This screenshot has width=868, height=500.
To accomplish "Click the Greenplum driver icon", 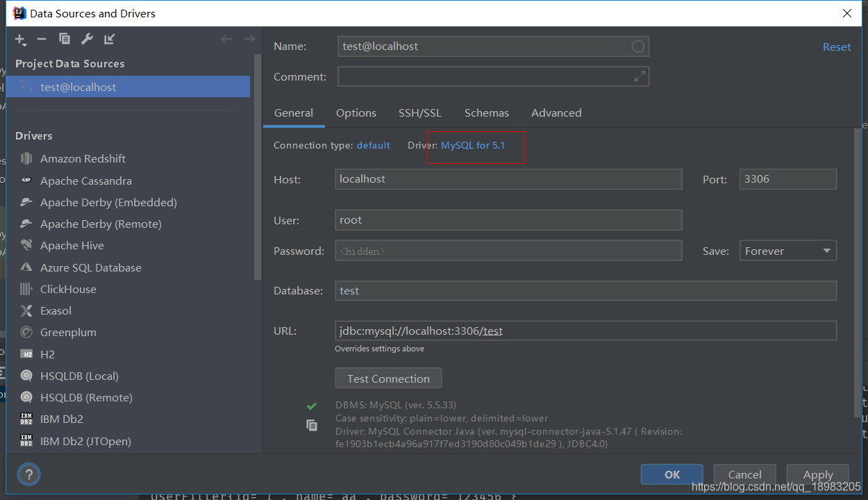I will click(x=26, y=332).
